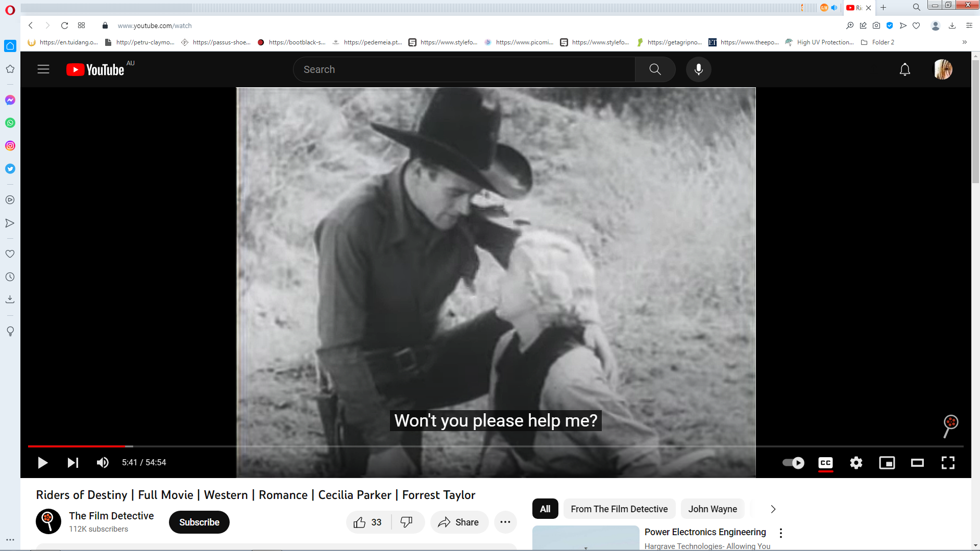The image size is (980, 551).
Task: Open the YouTube hamburger guide menu
Action: coord(43,69)
